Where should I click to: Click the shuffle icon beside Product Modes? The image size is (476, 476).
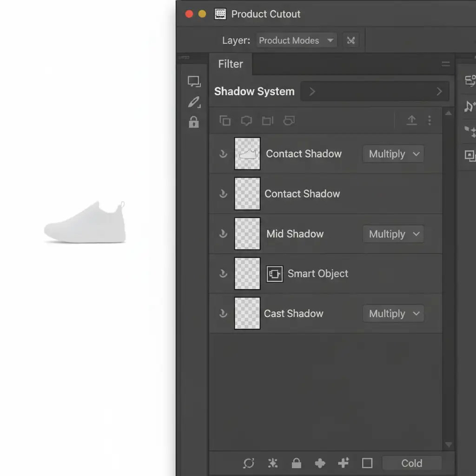[x=351, y=40]
